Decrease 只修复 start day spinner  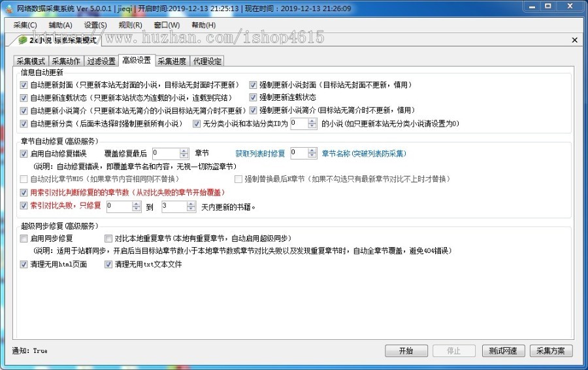pos(137,209)
